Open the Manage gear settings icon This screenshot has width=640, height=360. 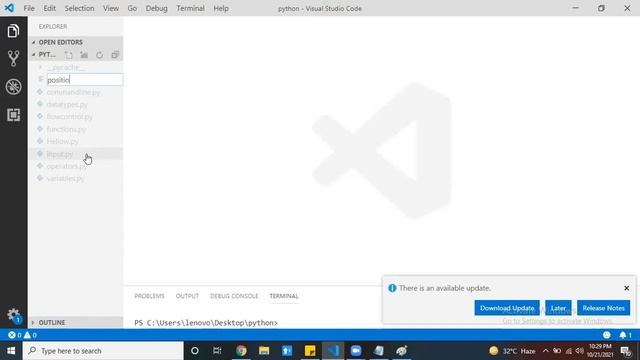(13, 315)
